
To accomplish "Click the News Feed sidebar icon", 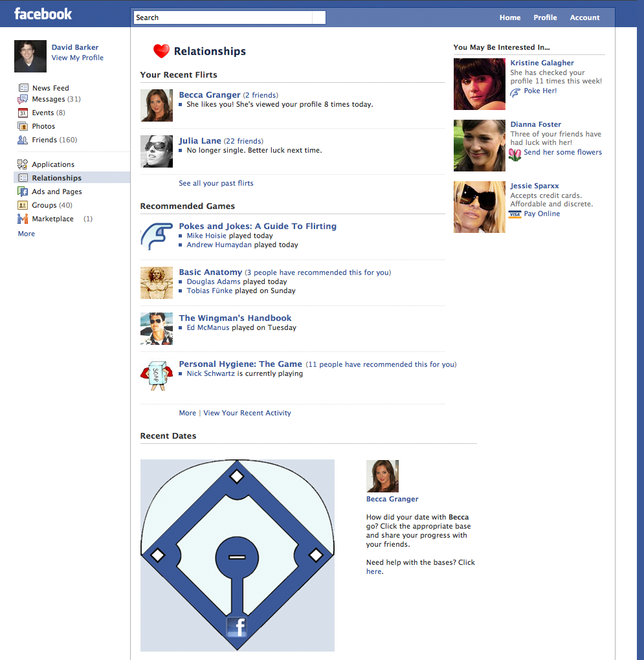I will tap(23, 87).
